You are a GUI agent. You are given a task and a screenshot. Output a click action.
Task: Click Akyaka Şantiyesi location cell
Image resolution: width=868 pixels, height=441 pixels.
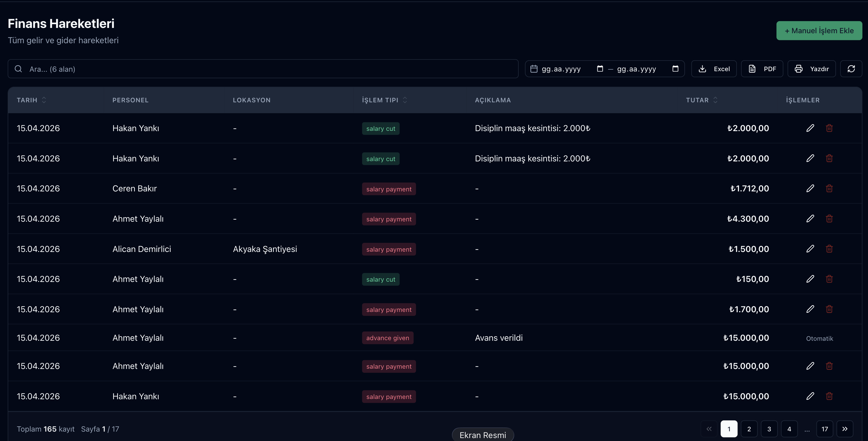click(265, 249)
